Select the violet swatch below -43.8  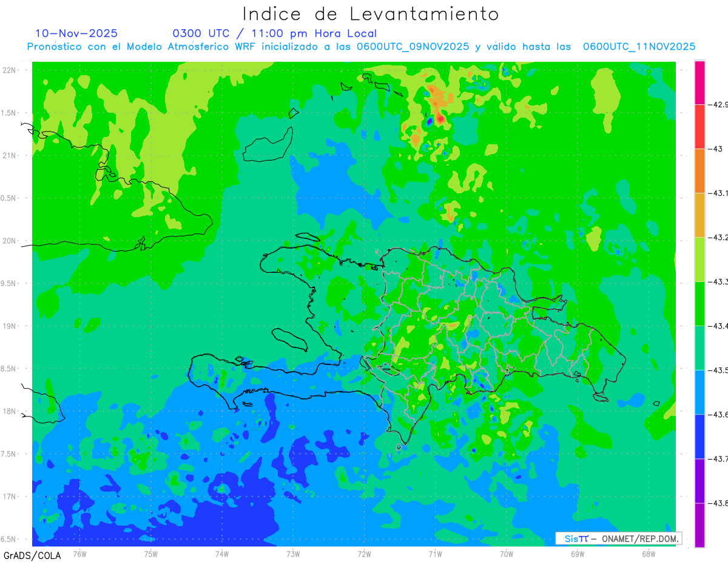click(x=699, y=525)
